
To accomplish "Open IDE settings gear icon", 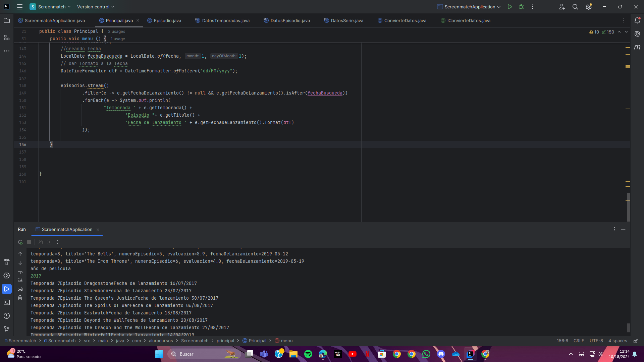I will point(589,7).
